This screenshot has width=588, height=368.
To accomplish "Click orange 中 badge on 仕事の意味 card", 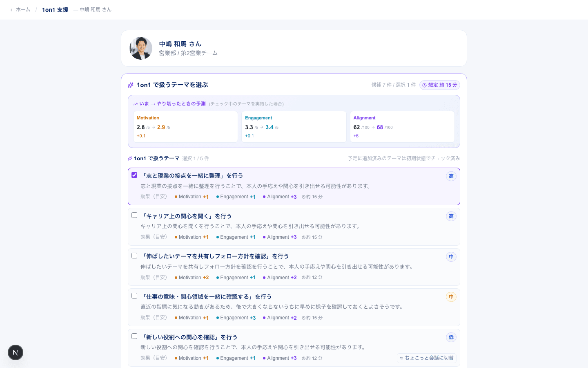I will click(451, 297).
